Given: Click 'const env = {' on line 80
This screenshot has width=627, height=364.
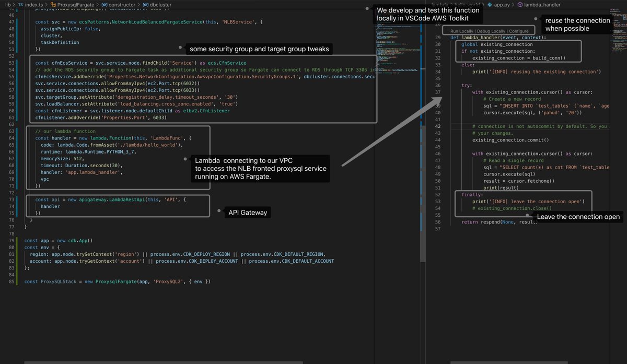Looking at the screenshot, I should [42, 248].
